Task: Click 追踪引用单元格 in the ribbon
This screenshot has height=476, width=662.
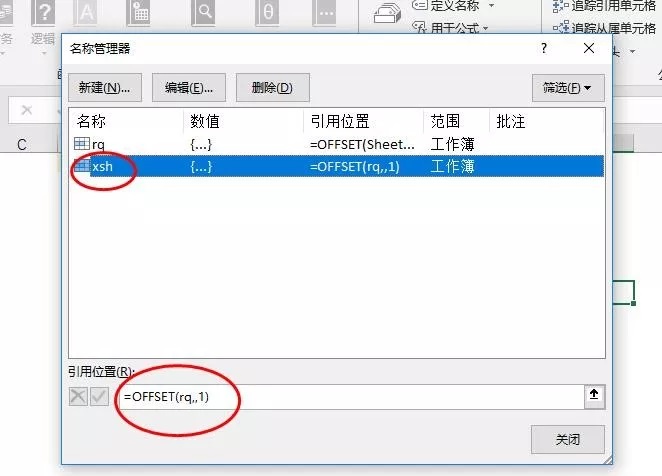Action: [x=604, y=5]
